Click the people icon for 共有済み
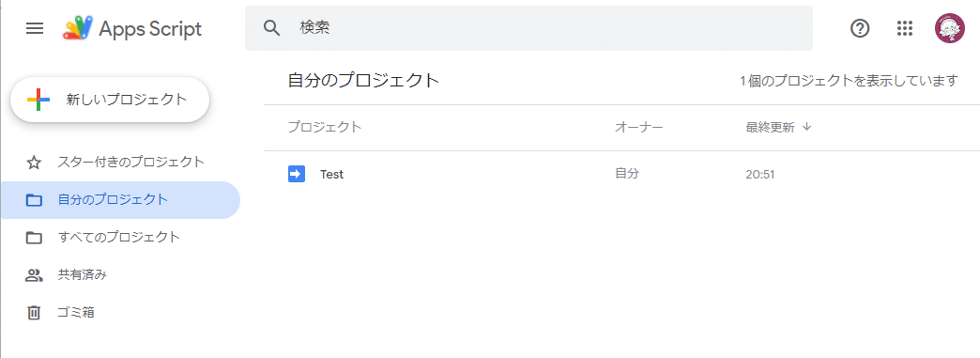 pos(34,274)
